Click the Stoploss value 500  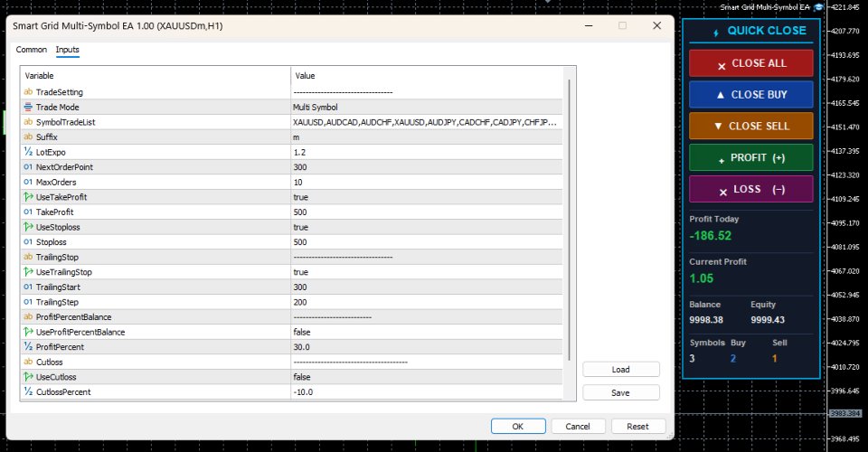click(x=300, y=241)
